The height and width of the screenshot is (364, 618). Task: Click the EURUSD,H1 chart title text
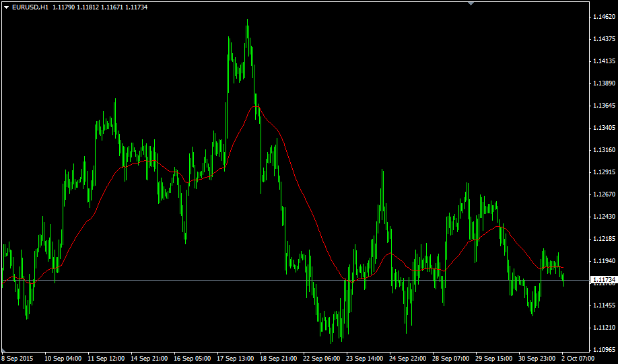[30, 7]
